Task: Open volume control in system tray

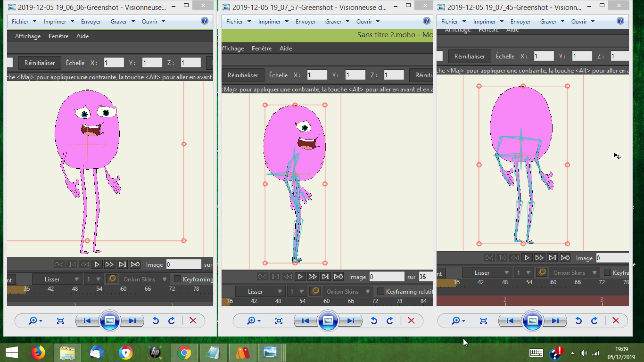Action: pyautogui.click(x=584, y=353)
